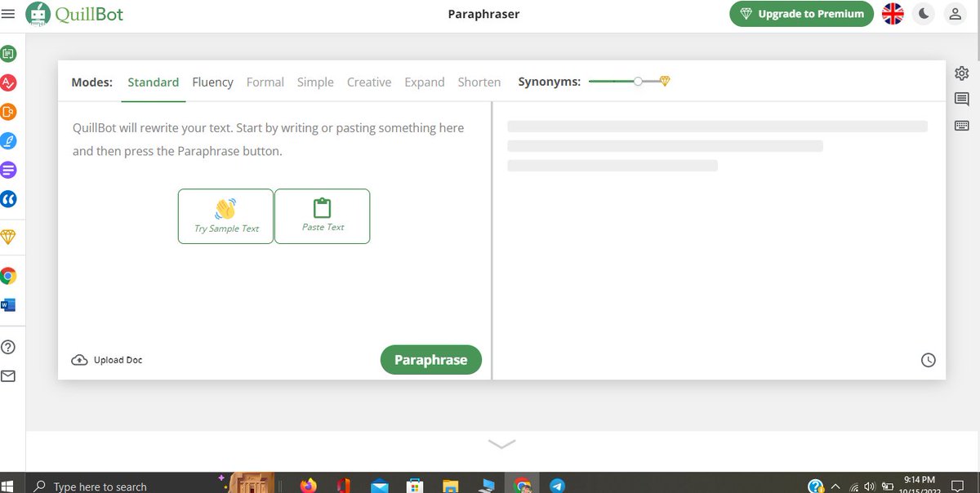Open Firefox from the taskbar
The width and height of the screenshot is (980, 493).
tap(308, 486)
